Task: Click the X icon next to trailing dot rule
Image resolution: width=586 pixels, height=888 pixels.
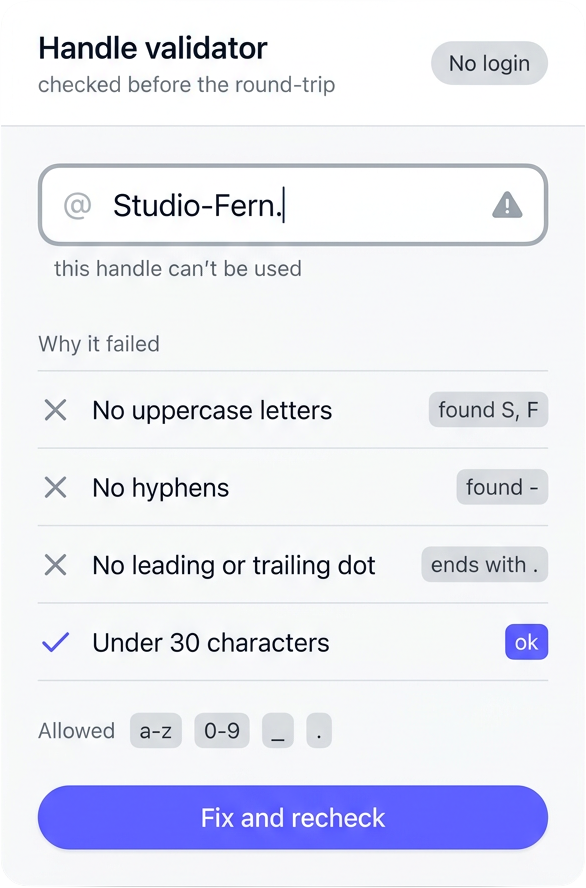Action: coord(55,565)
